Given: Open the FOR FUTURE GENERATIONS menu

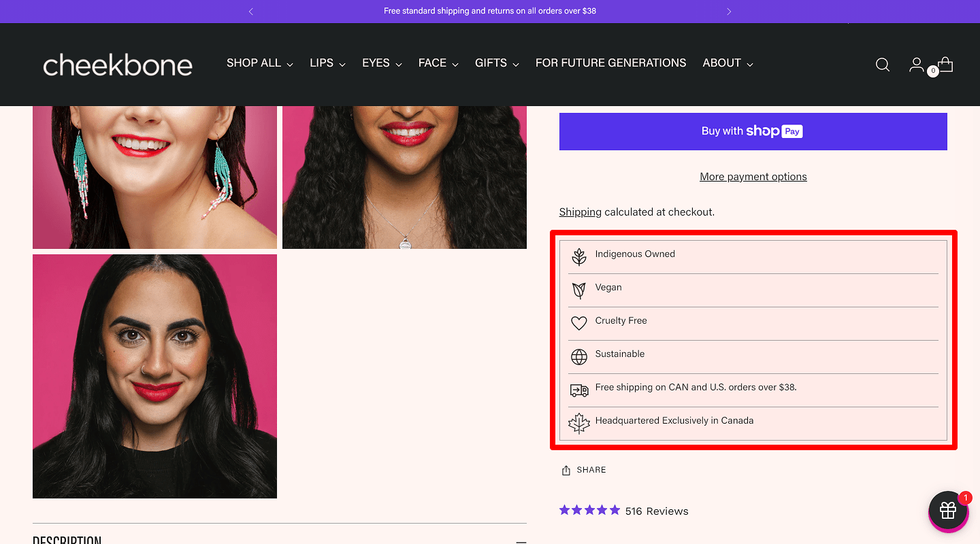Looking at the screenshot, I should [x=610, y=63].
